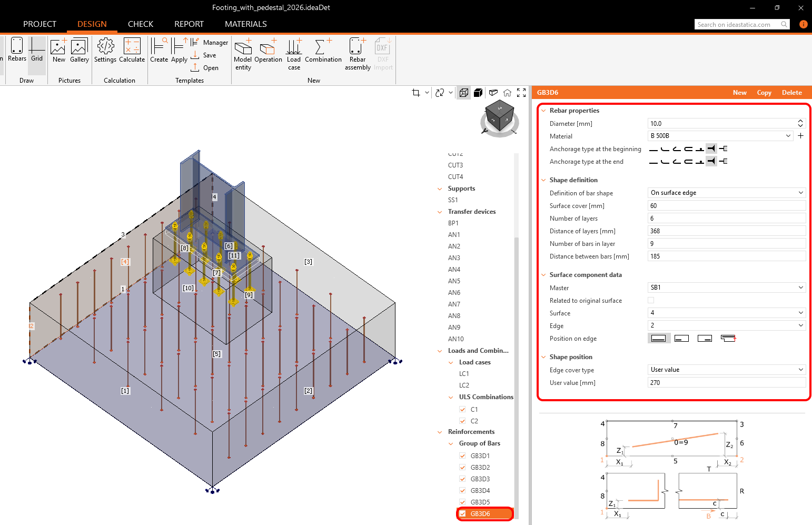Click the Calculate icon in ribbon
Viewport: 812px width, 525px height.
[132, 50]
